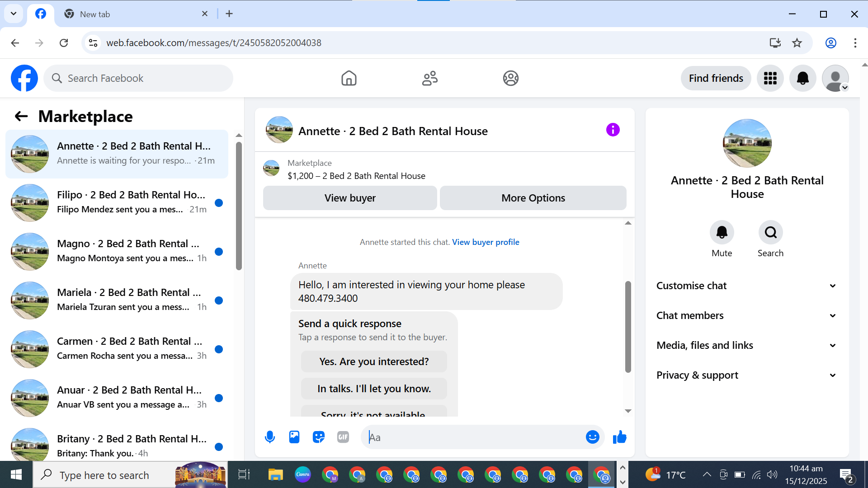This screenshot has width=868, height=488.
Task: Open Filipo Mendez conversation
Action: [117, 202]
